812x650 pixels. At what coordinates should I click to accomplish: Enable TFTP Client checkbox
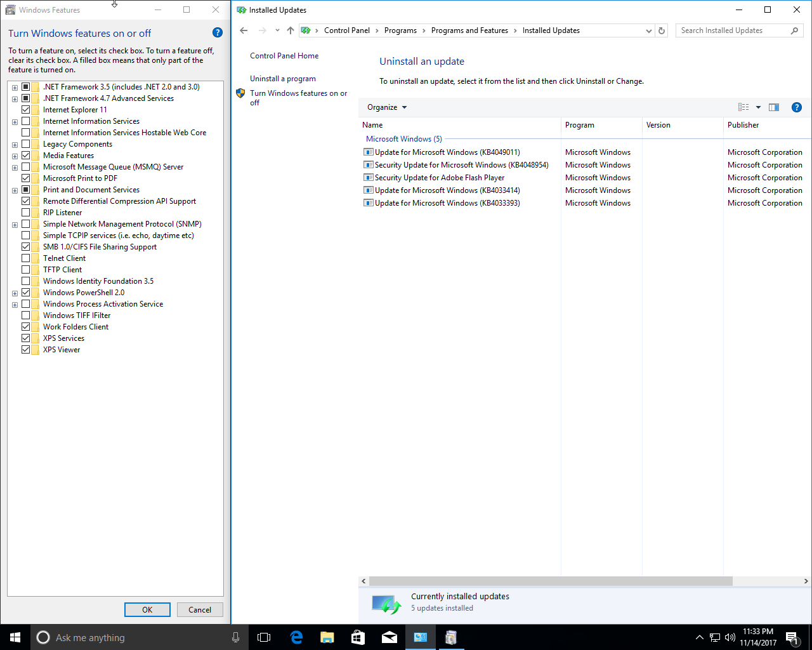point(26,270)
